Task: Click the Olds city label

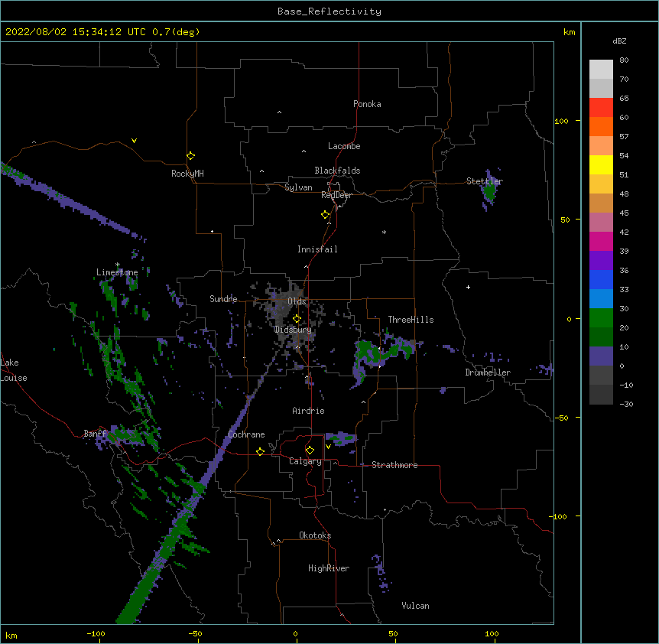Action: pyautogui.click(x=297, y=301)
